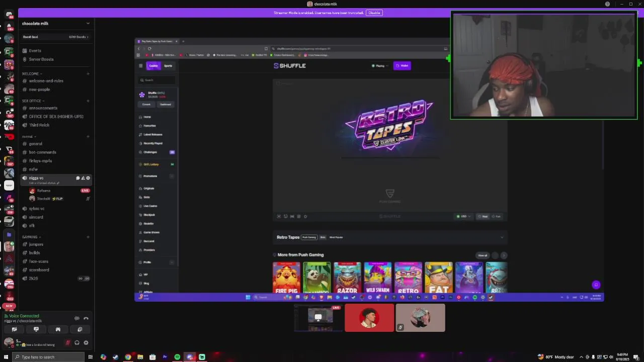
Task: Click the Shuffle sidebar search field
Action: pos(157,80)
